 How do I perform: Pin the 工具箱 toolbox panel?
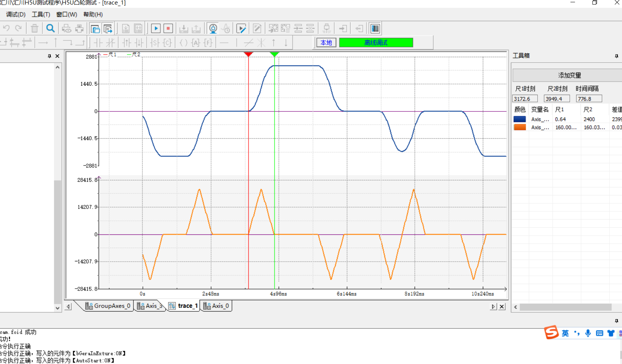pos(616,56)
